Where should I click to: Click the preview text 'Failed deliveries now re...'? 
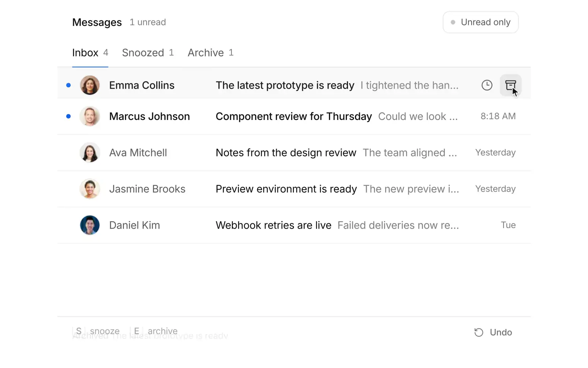398,225
